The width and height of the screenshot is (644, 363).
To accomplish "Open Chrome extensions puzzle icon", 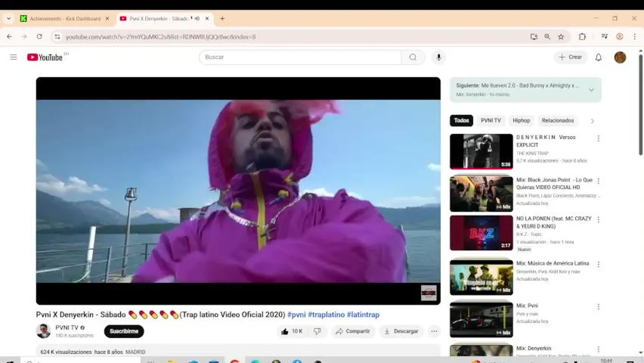I will (x=582, y=36).
